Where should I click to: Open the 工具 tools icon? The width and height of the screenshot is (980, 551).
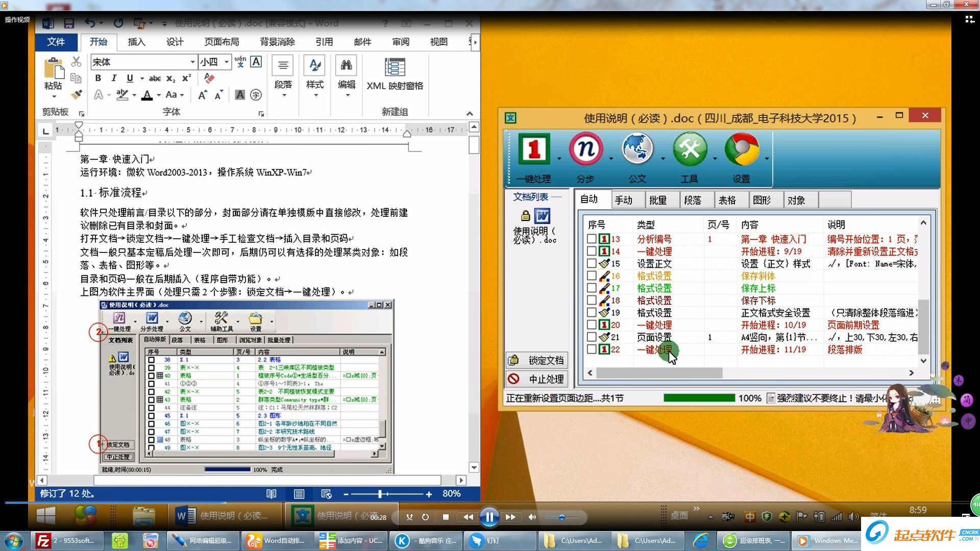(x=690, y=149)
